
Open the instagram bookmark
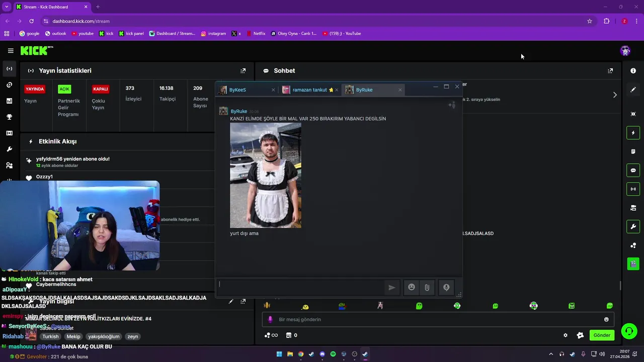[213, 34]
